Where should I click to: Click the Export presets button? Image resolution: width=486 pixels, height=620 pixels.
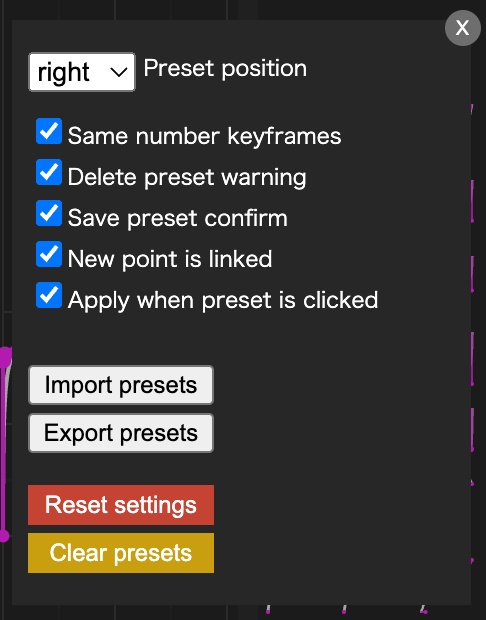click(x=121, y=433)
